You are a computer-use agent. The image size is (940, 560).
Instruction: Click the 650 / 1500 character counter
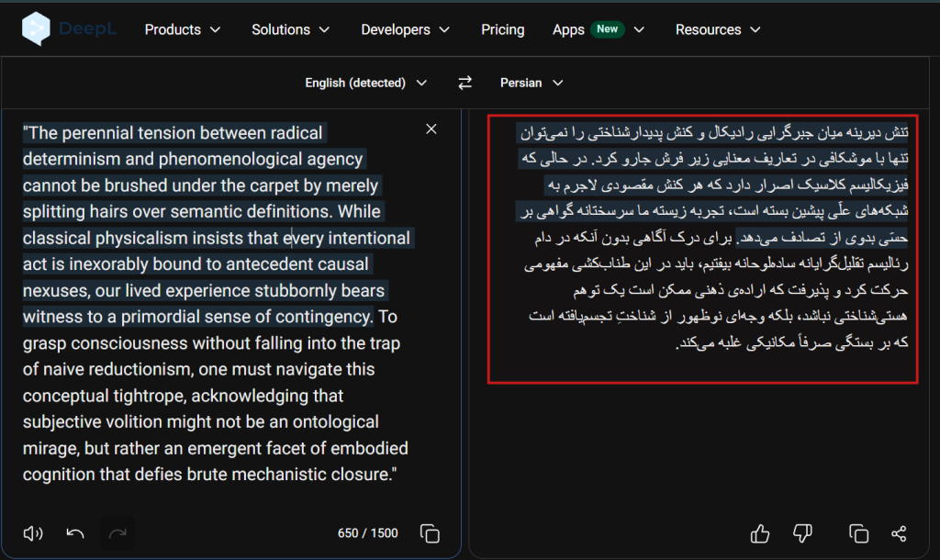pyautogui.click(x=367, y=533)
